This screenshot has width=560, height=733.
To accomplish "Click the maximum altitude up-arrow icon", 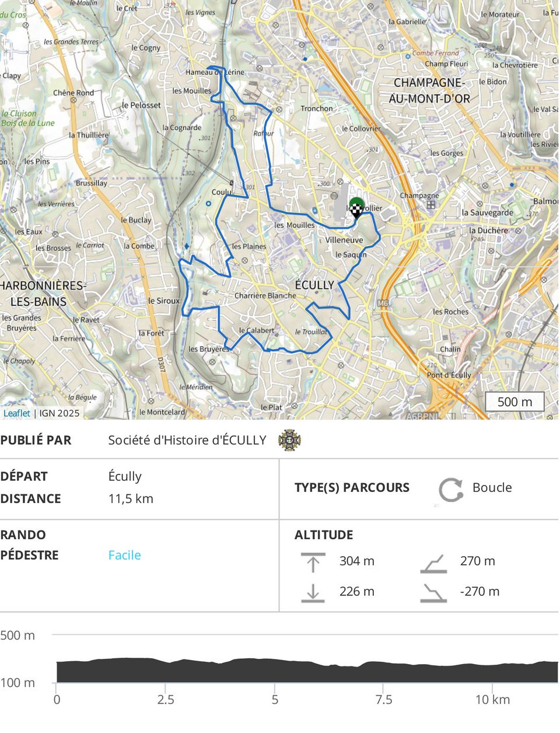I will tap(313, 562).
